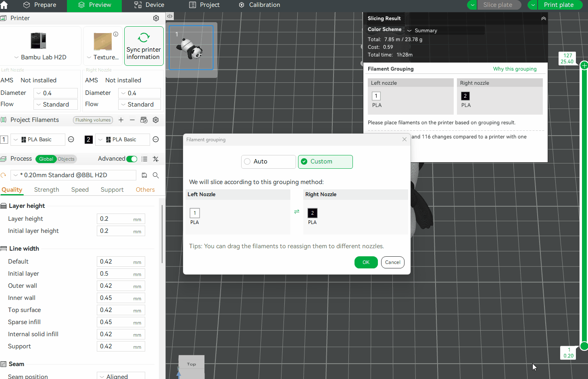Click the swap nozzle filaments arrows icon
Viewport: 588px width, 379px height.
coord(297,212)
